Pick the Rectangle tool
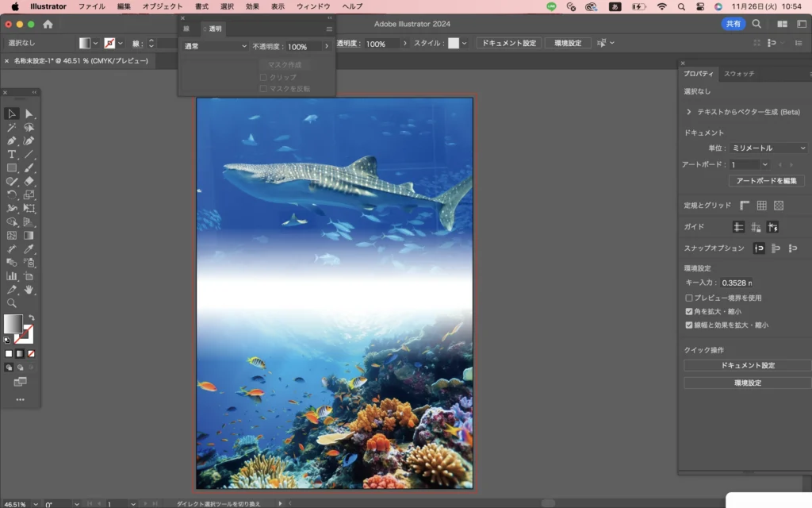The width and height of the screenshot is (812, 508). (12, 167)
